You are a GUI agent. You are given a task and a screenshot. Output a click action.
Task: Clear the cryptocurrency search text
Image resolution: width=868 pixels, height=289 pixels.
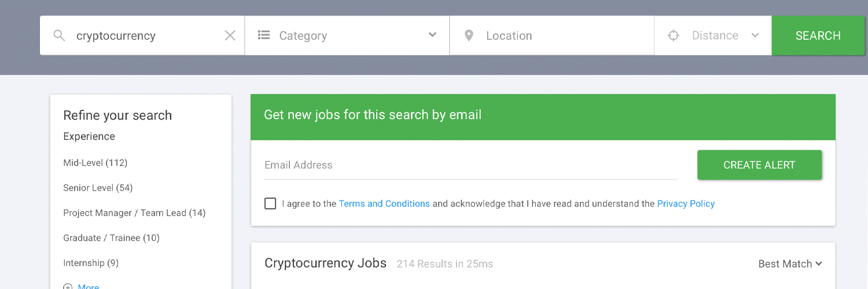click(x=230, y=36)
